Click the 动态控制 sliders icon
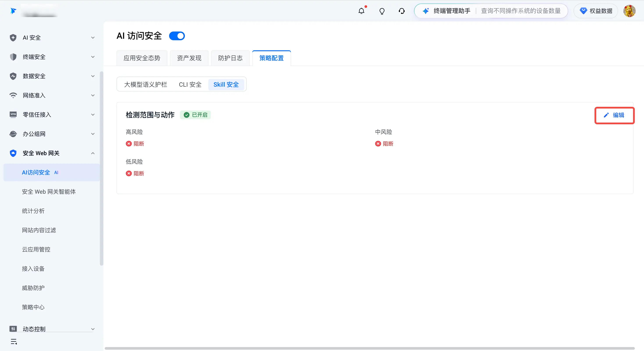This screenshot has width=644, height=351. [x=13, y=328]
